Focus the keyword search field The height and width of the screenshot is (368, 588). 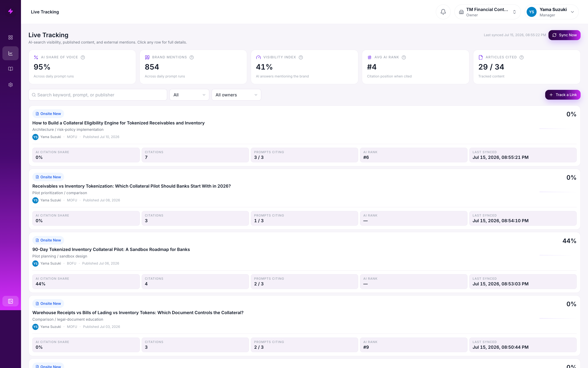tap(98, 95)
